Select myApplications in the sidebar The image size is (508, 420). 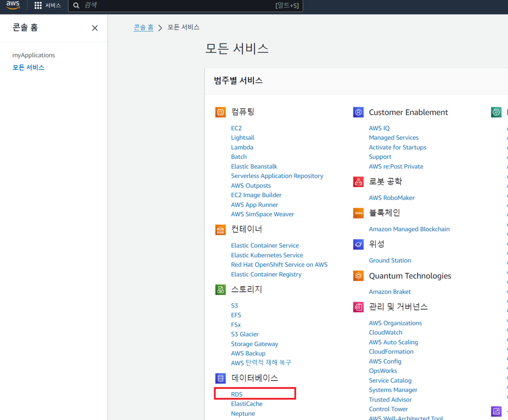pos(33,55)
